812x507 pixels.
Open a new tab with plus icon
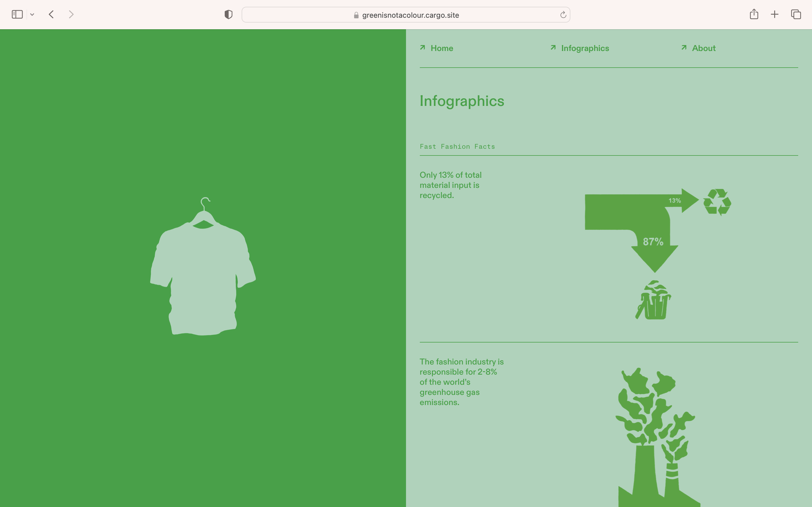(775, 14)
